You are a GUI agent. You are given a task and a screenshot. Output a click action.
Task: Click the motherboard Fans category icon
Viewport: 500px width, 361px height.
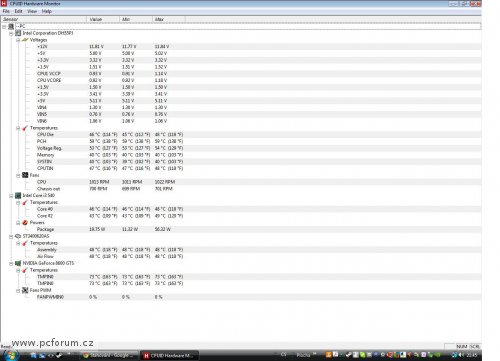click(25, 175)
